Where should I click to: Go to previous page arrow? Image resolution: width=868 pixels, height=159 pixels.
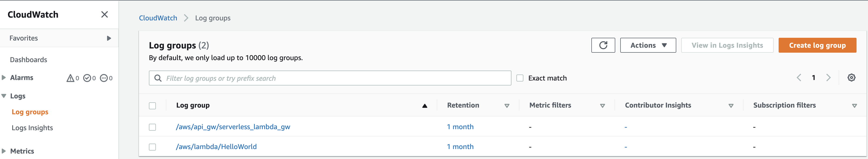(799, 78)
